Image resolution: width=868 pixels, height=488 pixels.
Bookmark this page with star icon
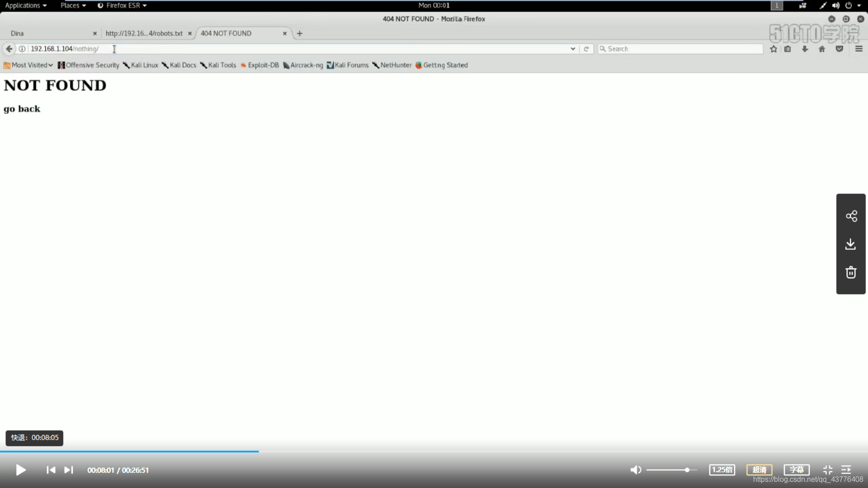pyautogui.click(x=774, y=49)
